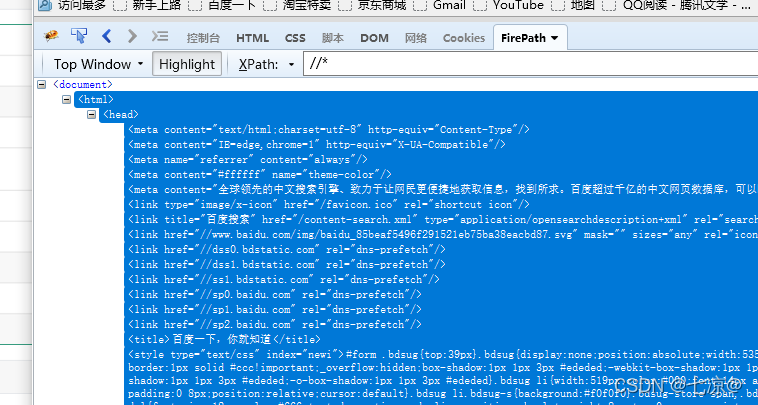The image size is (758, 405).
Task: Open 百度一下 bookmark
Action: [222, 5]
